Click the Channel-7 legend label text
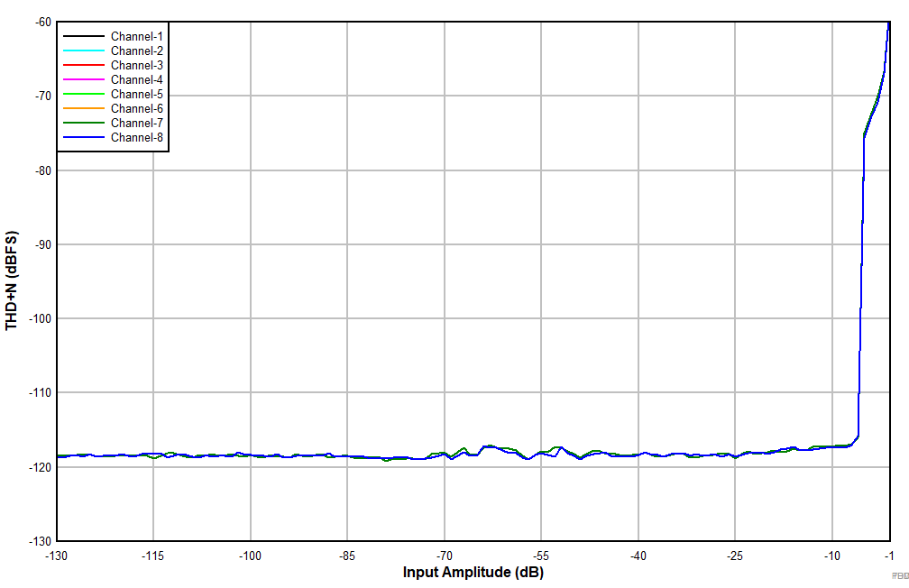The width and height of the screenshot is (909, 588). coord(136,123)
